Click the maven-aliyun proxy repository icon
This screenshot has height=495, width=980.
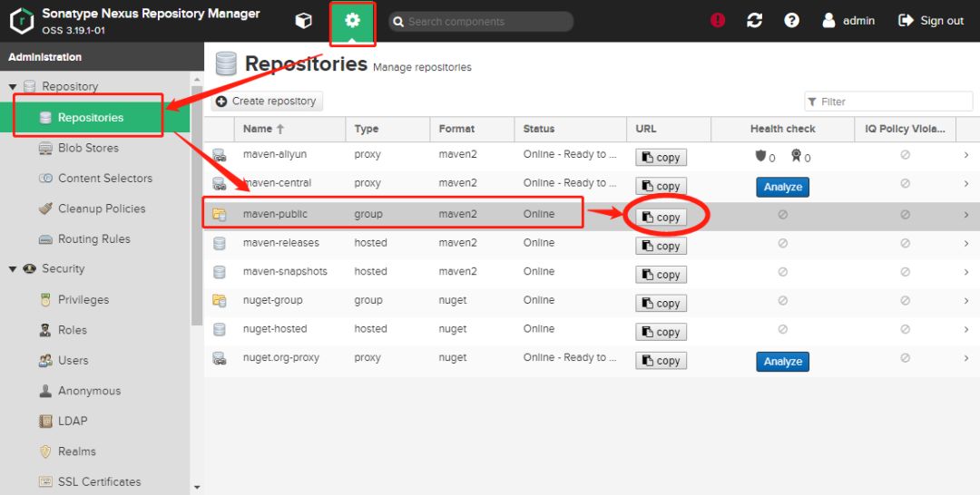point(219,155)
